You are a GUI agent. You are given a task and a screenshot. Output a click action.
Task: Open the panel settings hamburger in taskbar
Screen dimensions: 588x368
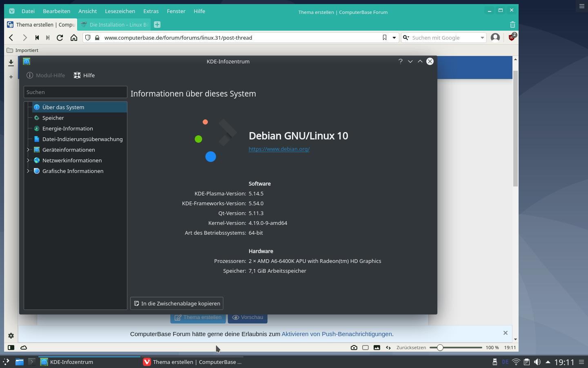coord(581,362)
